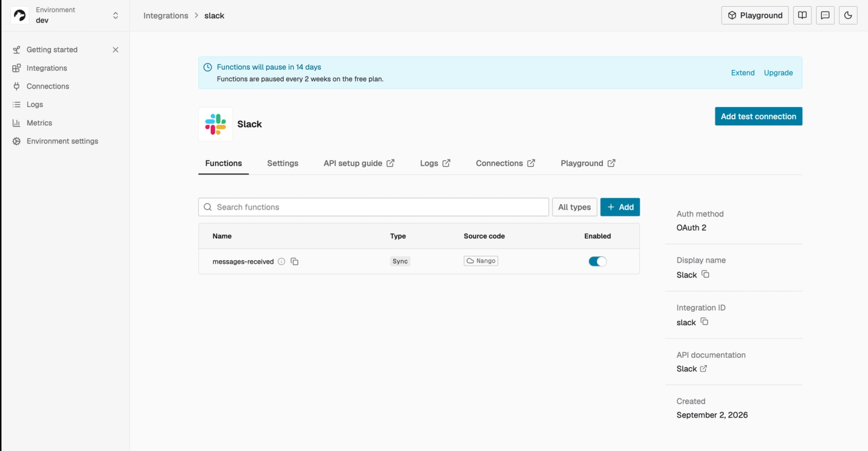
Task: Switch to the Settings tab
Action: point(283,163)
